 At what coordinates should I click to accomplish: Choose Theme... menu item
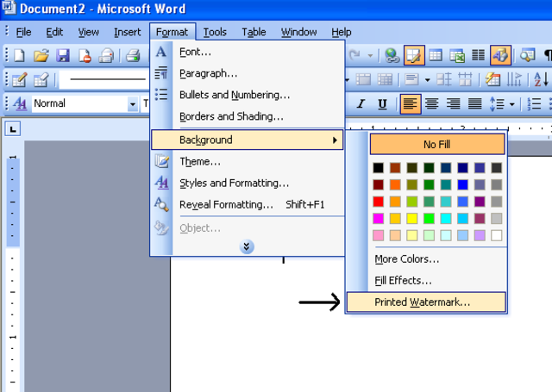tap(248, 161)
